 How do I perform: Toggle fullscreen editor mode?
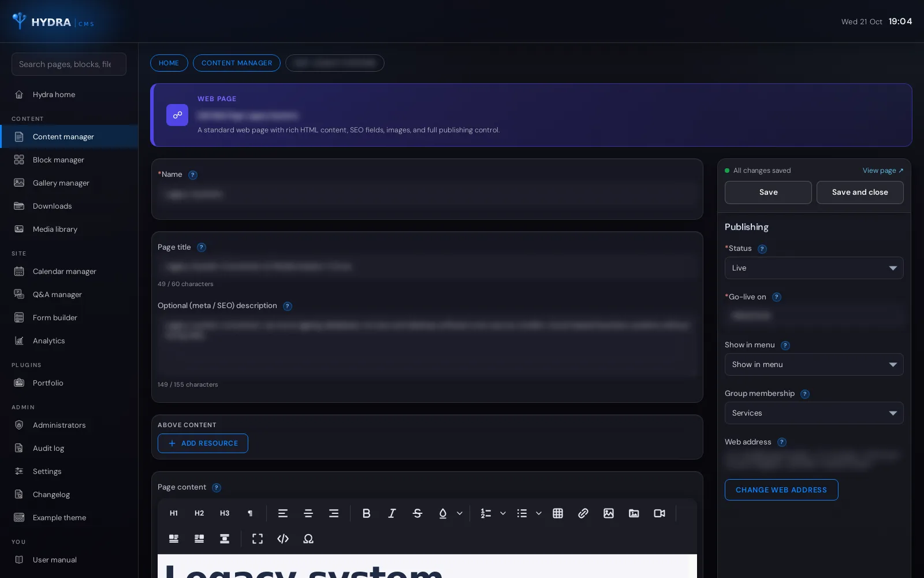click(x=258, y=539)
